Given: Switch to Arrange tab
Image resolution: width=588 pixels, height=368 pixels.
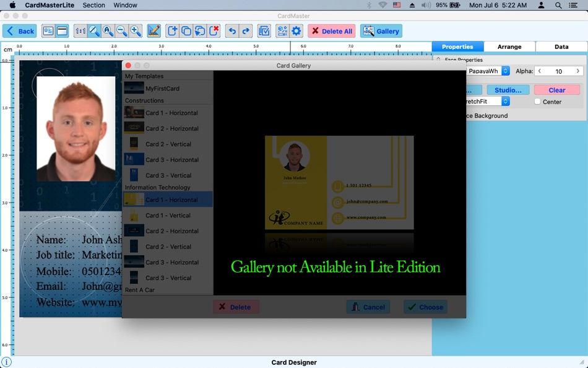Looking at the screenshot, I should click(x=509, y=46).
